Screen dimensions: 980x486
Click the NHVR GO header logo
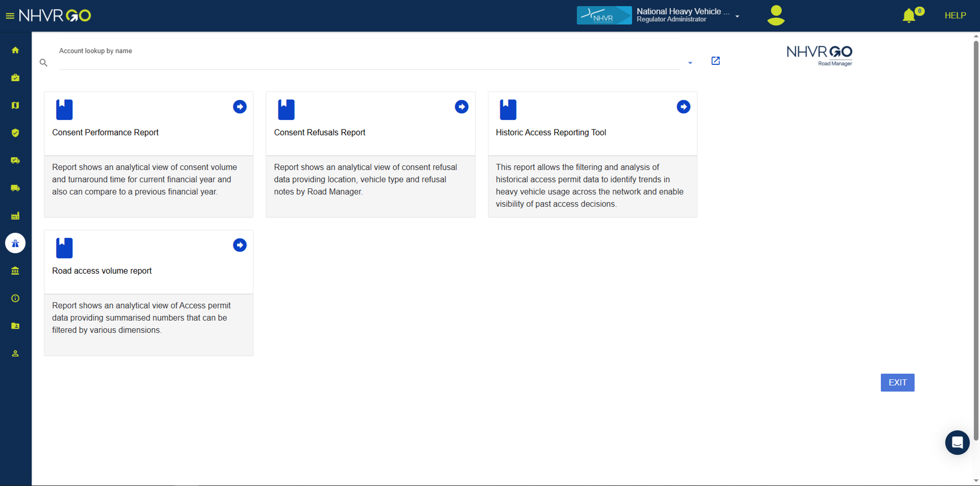coord(55,16)
